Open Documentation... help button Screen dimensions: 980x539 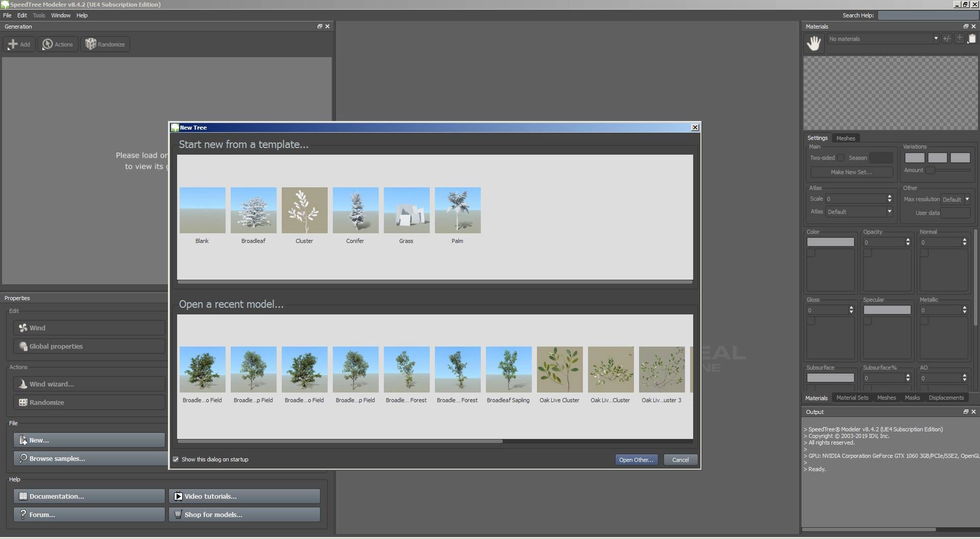[x=89, y=496]
